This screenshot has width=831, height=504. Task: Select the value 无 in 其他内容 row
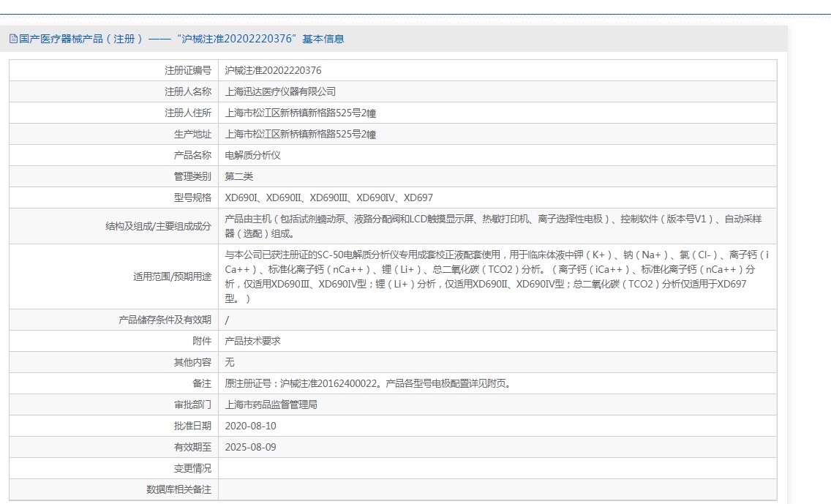230,363
